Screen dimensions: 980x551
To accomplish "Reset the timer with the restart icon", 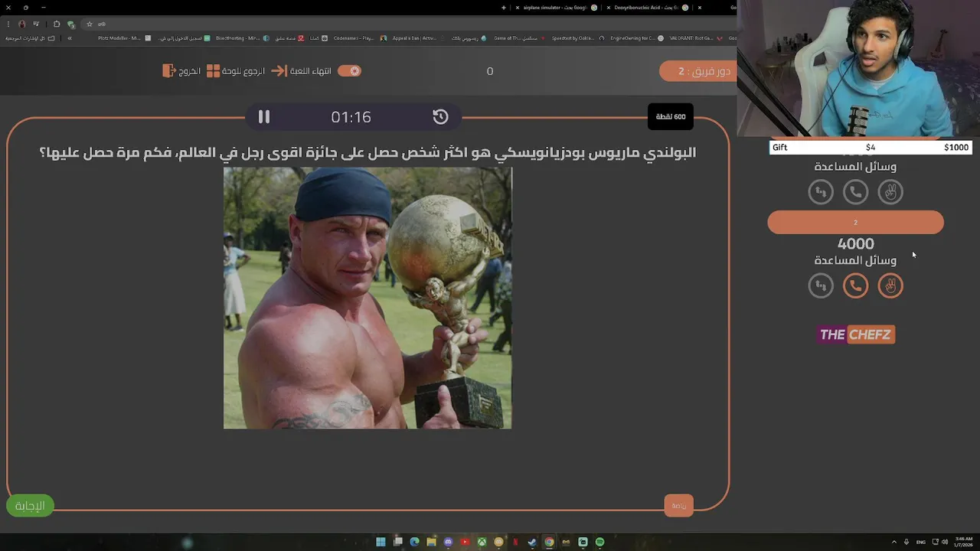I will click(440, 116).
